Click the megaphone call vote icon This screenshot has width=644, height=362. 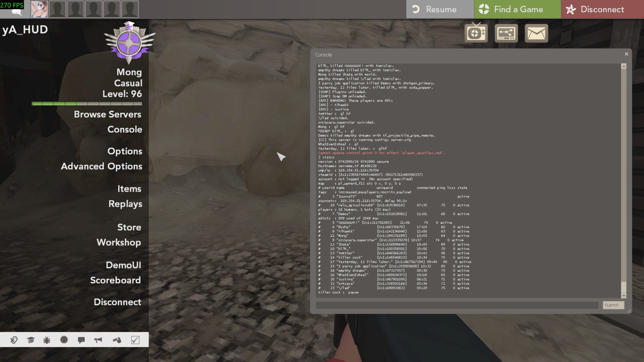(x=98, y=340)
